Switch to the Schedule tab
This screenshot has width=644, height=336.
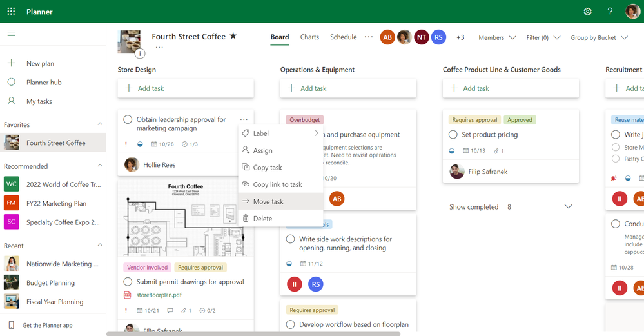coord(344,37)
